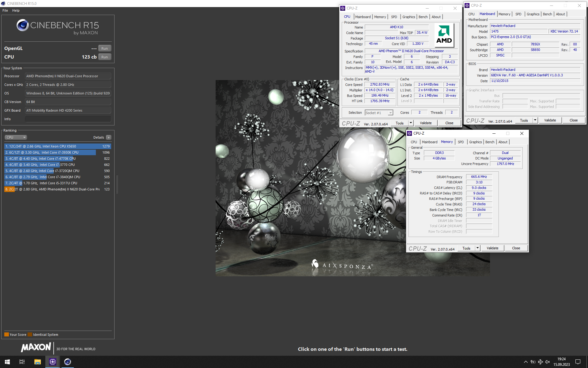Click the Info input field
588x368 pixels.
point(68,119)
